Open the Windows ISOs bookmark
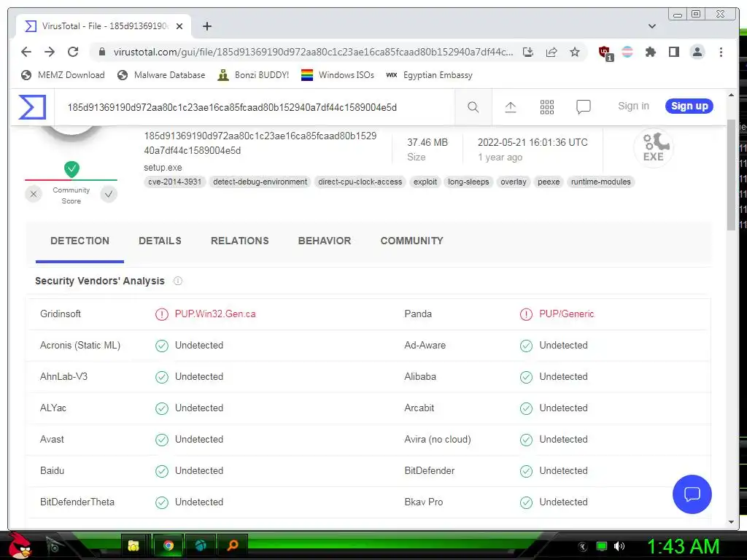The width and height of the screenshot is (747, 560). point(338,75)
